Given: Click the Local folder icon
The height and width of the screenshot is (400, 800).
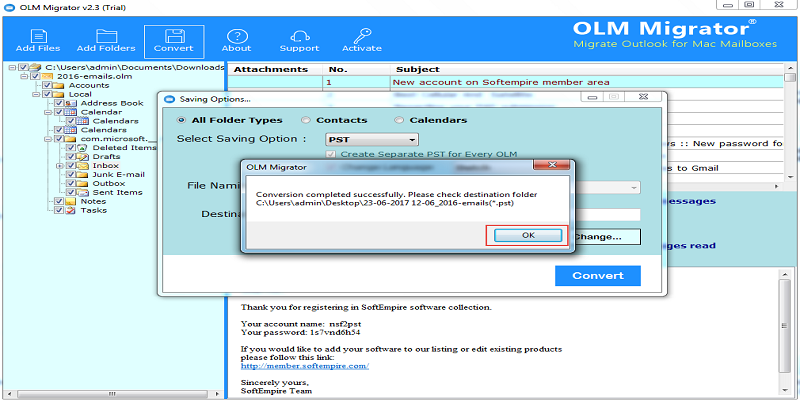Looking at the screenshot, I should tap(60, 94).
